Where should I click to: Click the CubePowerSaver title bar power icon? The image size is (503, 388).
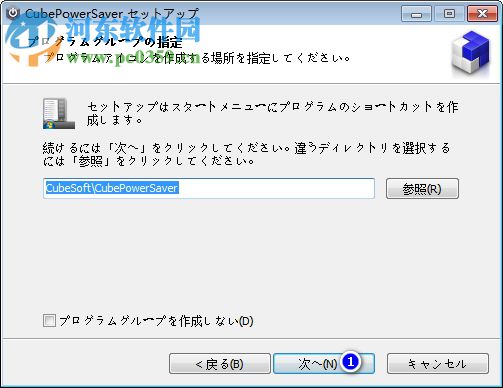(13, 13)
